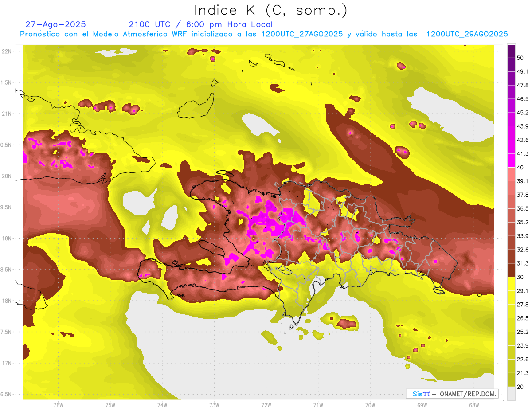This screenshot has height=411, width=532.
Task: Click the '73W' longitude label
Action: tap(214, 405)
